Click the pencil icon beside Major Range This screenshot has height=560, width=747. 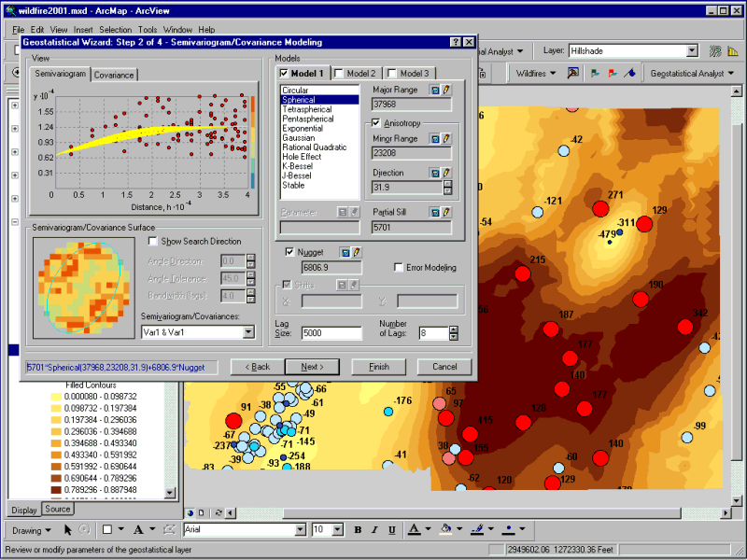pos(446,90)
